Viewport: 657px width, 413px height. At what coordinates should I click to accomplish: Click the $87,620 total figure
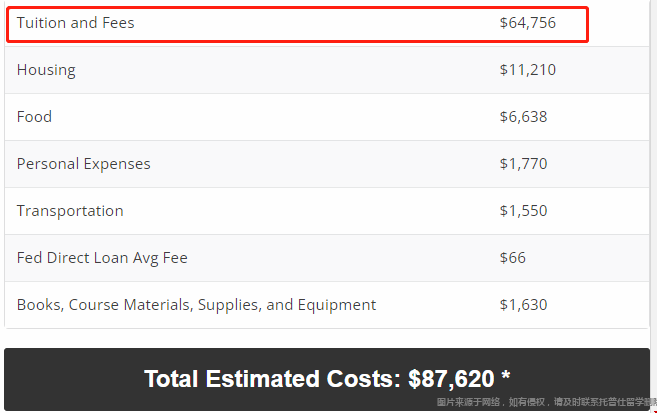click(x=451, y=379)
